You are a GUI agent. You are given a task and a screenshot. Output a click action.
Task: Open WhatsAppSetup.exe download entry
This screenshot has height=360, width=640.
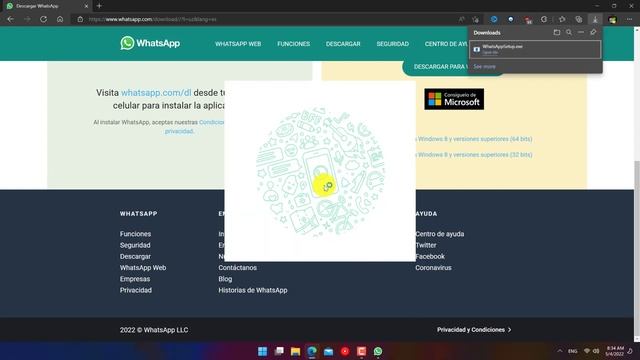(535, 49)
